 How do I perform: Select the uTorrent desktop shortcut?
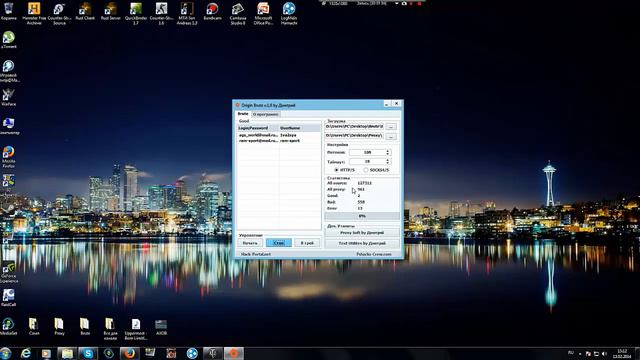9,40
